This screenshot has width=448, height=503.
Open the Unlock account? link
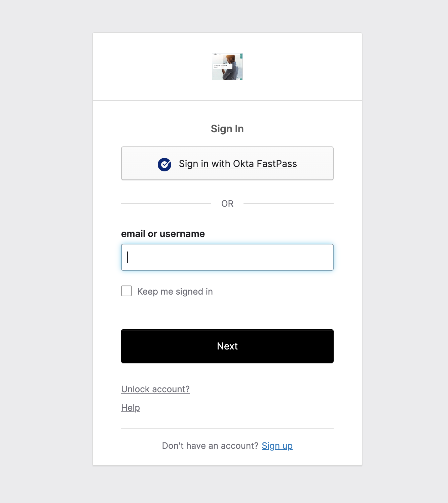tap(155, 389)
